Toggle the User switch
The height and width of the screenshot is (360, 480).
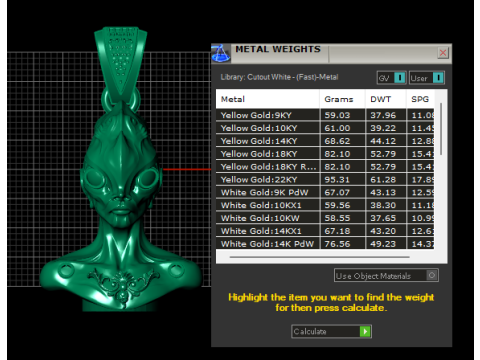[x=427, y=78]
